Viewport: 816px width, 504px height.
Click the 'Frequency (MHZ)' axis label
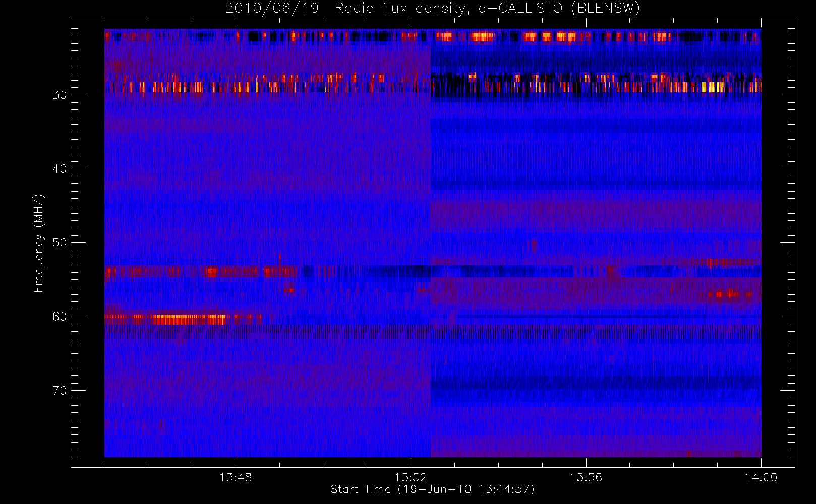(39, 243)
